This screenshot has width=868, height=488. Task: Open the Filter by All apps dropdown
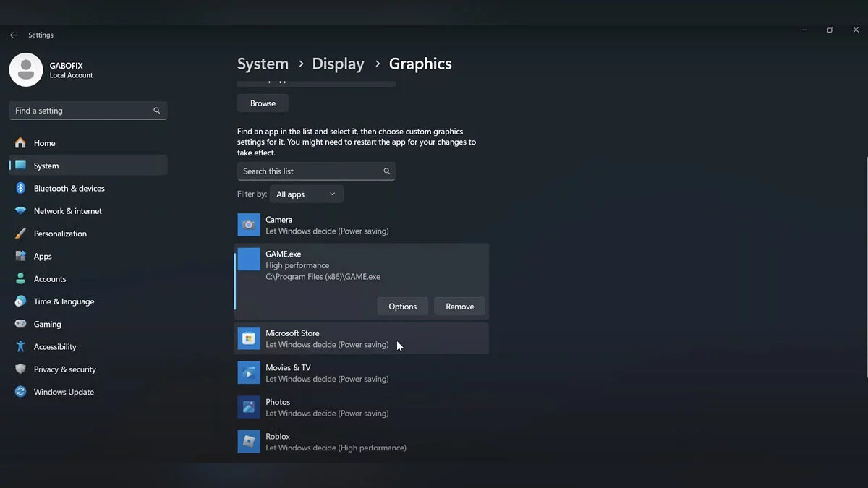306,194
